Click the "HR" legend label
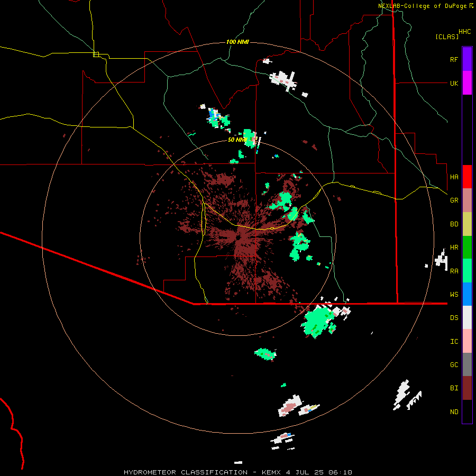Screen dimensions: 476x476 (454, 248)
